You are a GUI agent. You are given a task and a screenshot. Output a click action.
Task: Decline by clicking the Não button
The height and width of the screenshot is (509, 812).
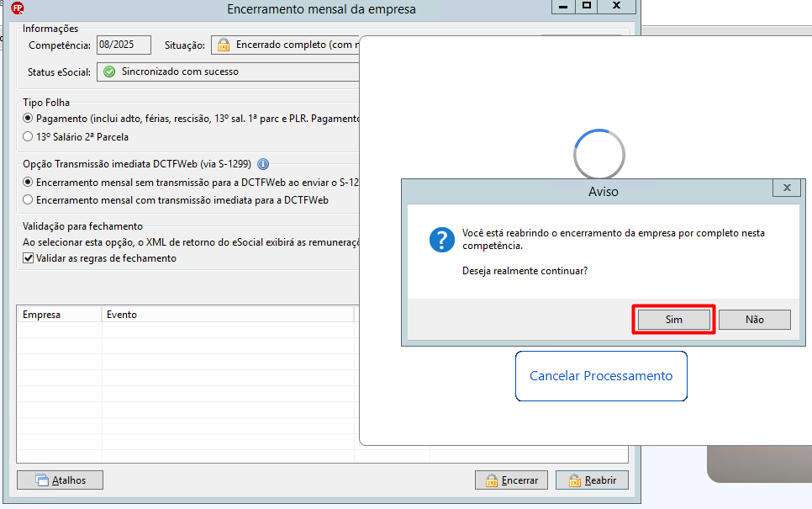(755, 320)
